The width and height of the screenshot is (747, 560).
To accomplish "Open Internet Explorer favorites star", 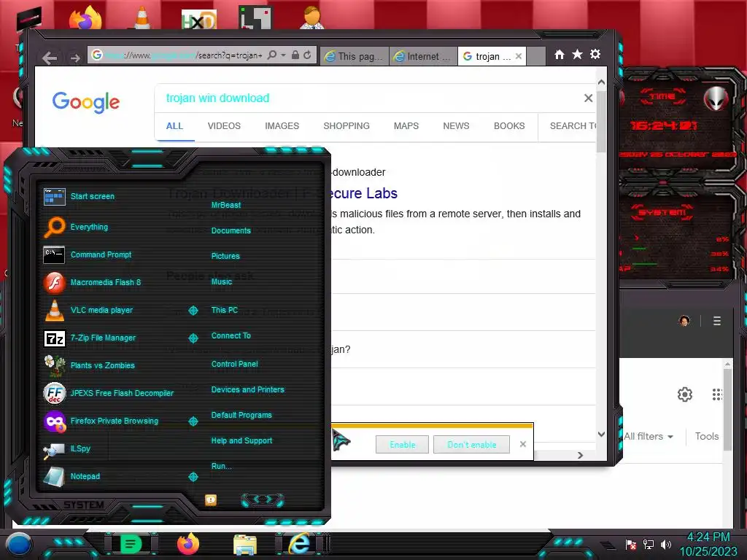I will (577, 54).
